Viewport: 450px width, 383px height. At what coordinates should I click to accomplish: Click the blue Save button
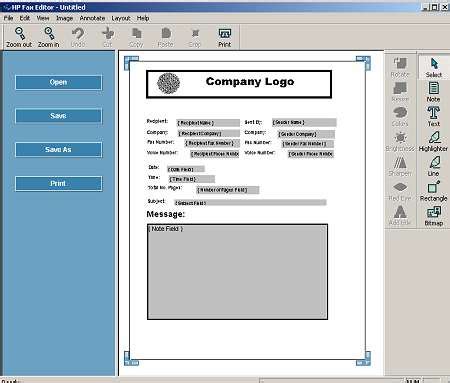[x=58, y=116]
